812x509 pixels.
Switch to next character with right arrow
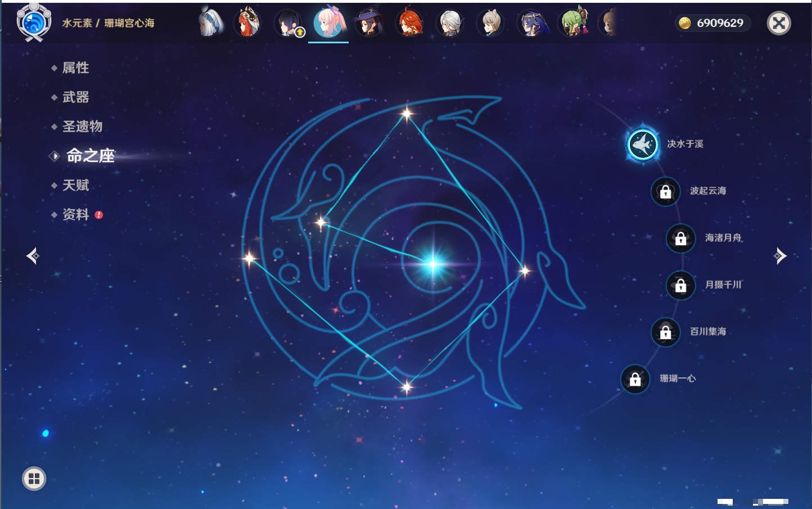780,256
